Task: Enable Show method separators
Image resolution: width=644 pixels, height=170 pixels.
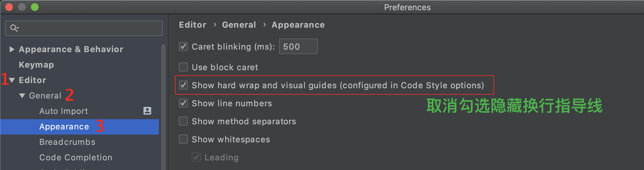Action: (183, 121)
